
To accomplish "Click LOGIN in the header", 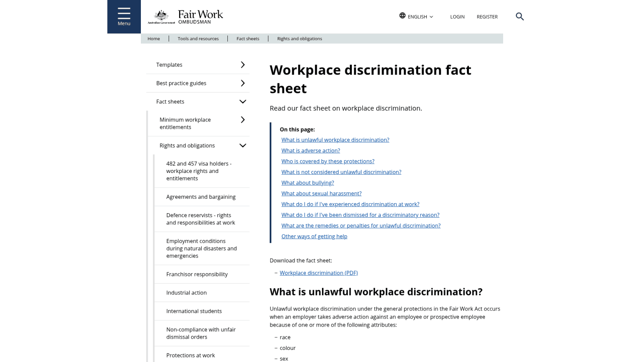I will click(x=457, y=17).
